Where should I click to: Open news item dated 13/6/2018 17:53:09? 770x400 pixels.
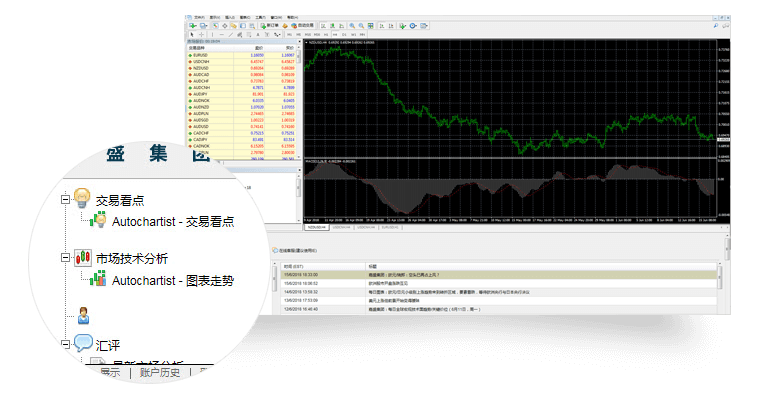coord(499,300)
